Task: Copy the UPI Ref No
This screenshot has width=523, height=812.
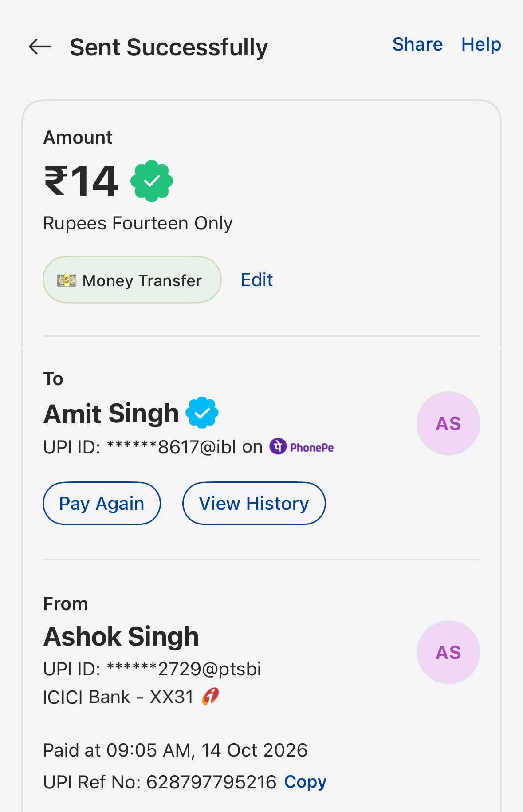Action: pyautogui.click(x=305, y=782)
